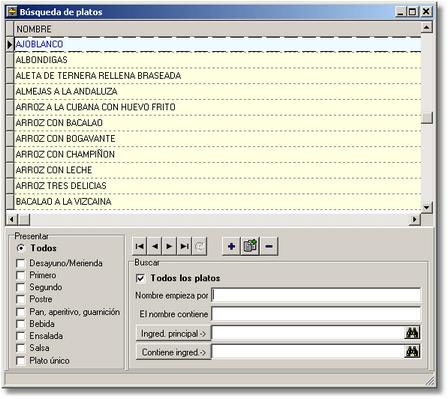Image resolution: width=448 pixels, height=399 pixels.
Task: Click the Nombre empieza por input field
Action: point(316,295)
